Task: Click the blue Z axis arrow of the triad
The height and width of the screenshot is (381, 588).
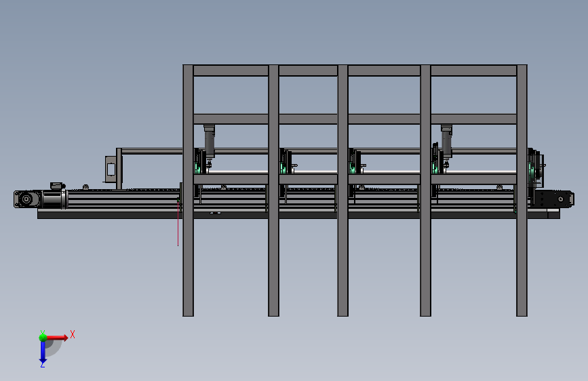Action: (43, 352)
